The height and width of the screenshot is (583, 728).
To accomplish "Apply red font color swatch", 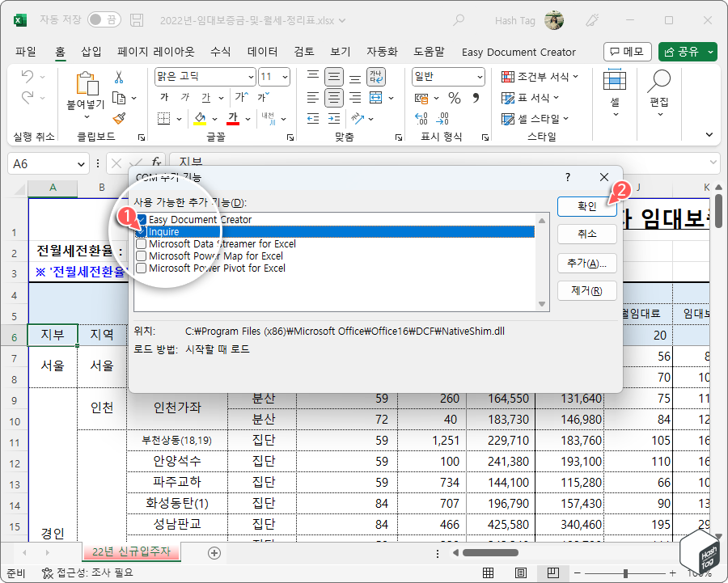I will point(233,119).
